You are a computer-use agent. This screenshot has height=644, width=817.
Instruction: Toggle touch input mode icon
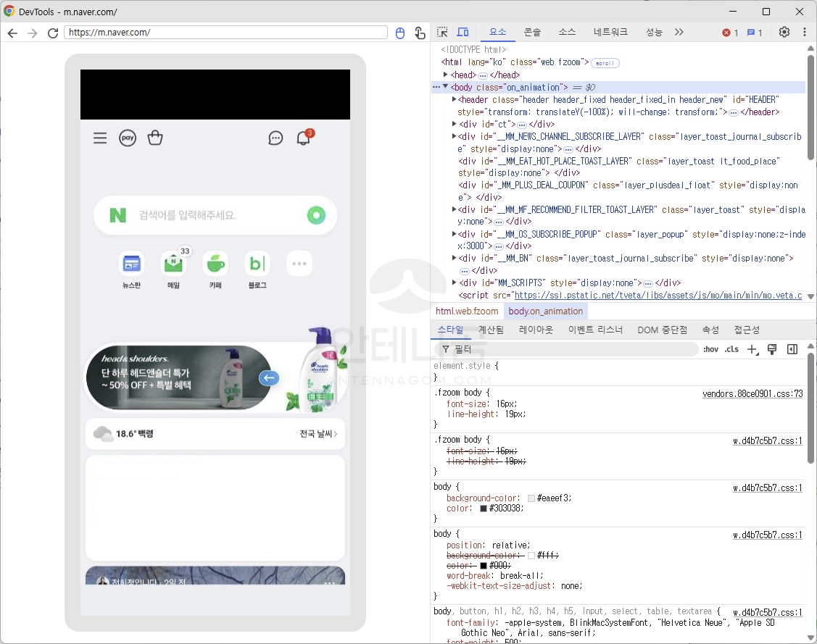(420, 33)
